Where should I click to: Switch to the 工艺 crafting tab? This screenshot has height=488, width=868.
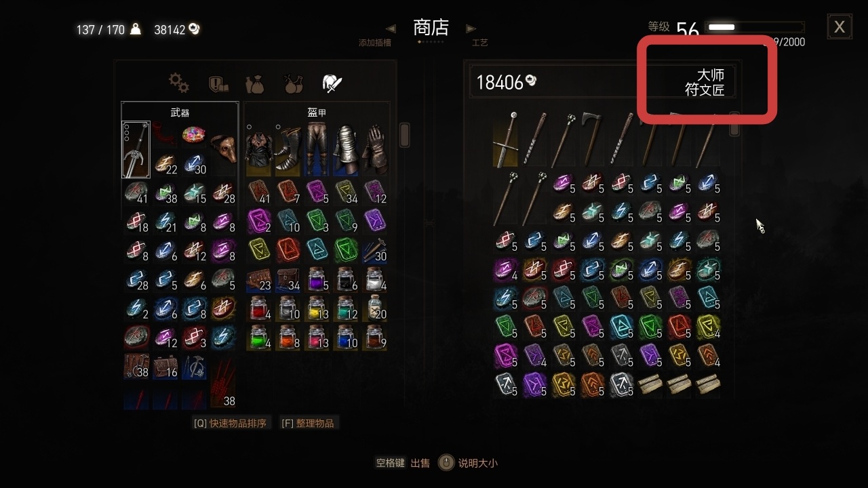479,43
